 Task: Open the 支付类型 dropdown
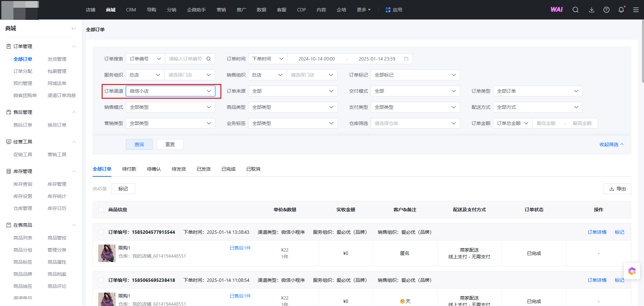click(415, 107)
